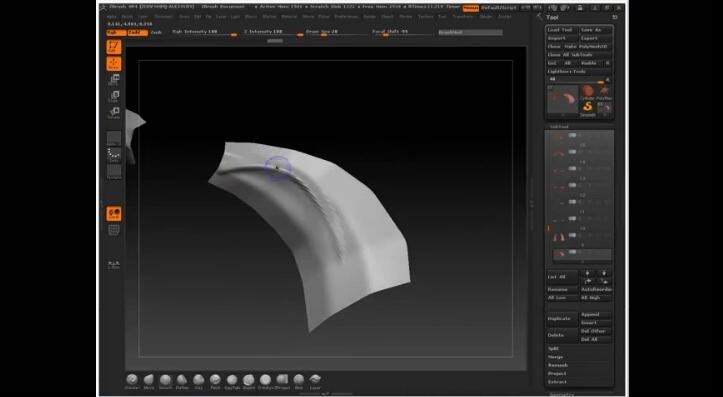Select the Magnify brush
This screenshot has width=723, height=397.
point(249,381)
